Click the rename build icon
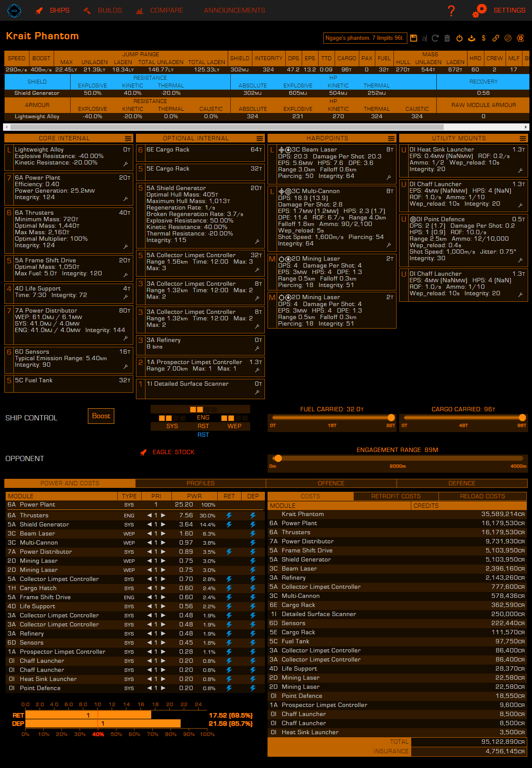Image resolution: width=532 pixels, height=768 pixels. (424, 38)
